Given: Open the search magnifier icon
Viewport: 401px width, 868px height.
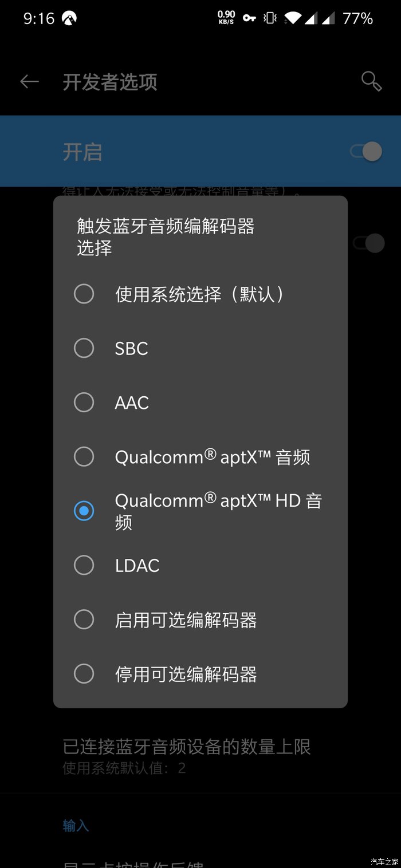Looking at the screenshot, I should click(372, 81).
